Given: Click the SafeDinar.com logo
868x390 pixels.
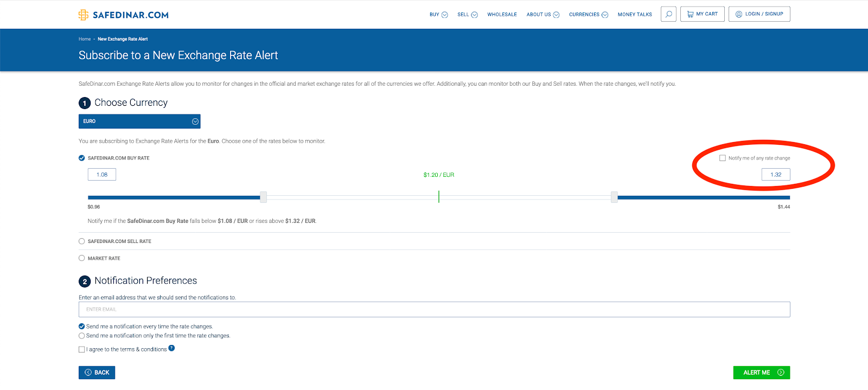Looking at the screenshot, I should click(x=124, y=15).
